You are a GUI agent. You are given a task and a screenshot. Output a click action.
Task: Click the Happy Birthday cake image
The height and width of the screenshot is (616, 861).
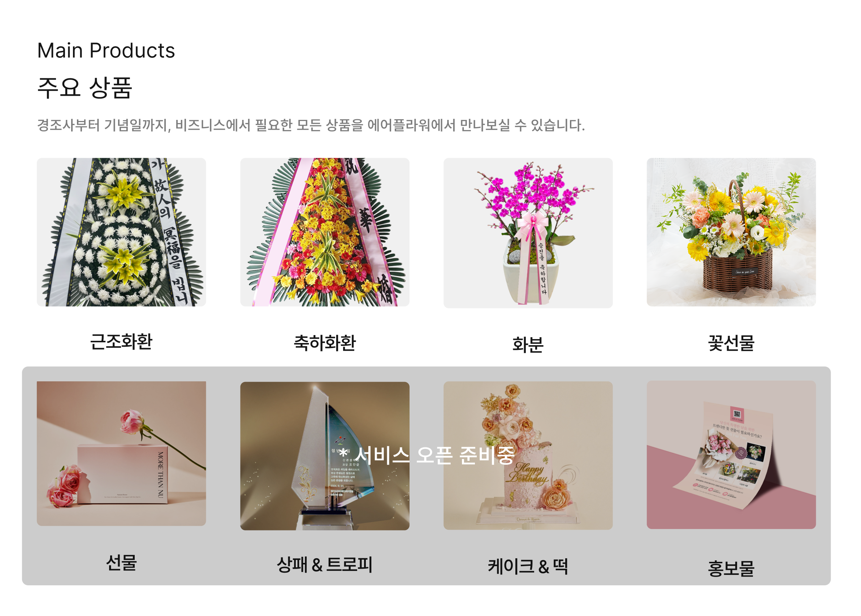528,456
